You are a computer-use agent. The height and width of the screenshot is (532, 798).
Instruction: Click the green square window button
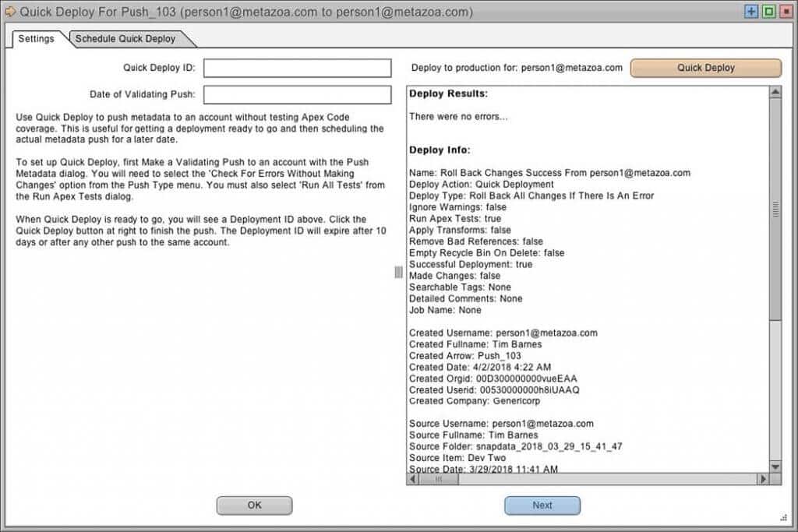click(768, 11)
